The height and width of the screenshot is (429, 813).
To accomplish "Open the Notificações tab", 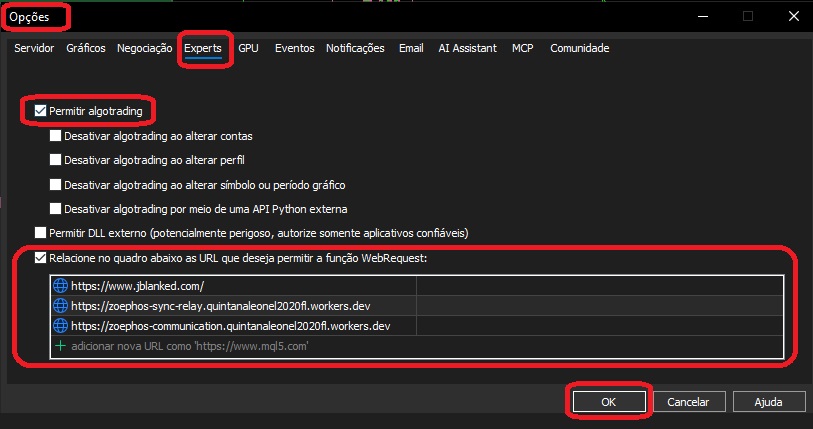I will point(355,48).
